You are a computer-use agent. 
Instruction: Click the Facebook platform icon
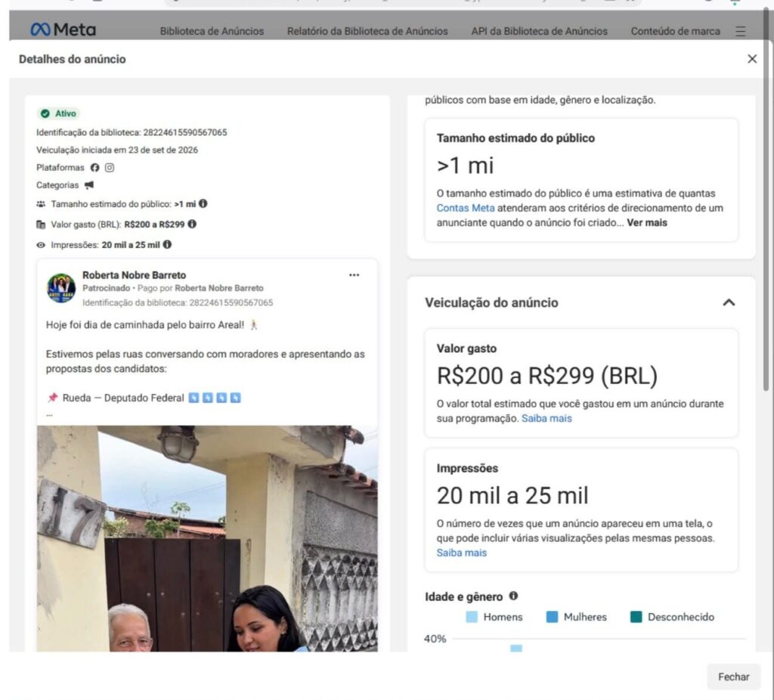(94, 168)
